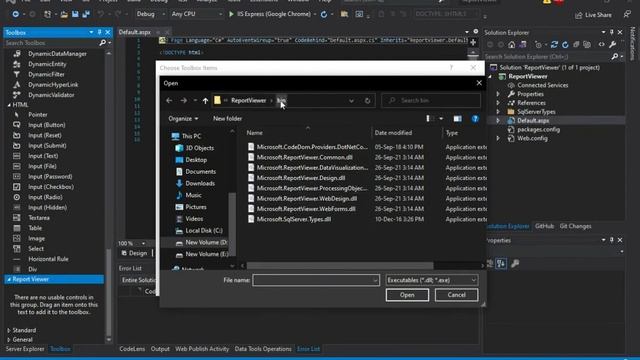Sort files by the Date modified column
The image size is (640, 360).
pos(393,133)
